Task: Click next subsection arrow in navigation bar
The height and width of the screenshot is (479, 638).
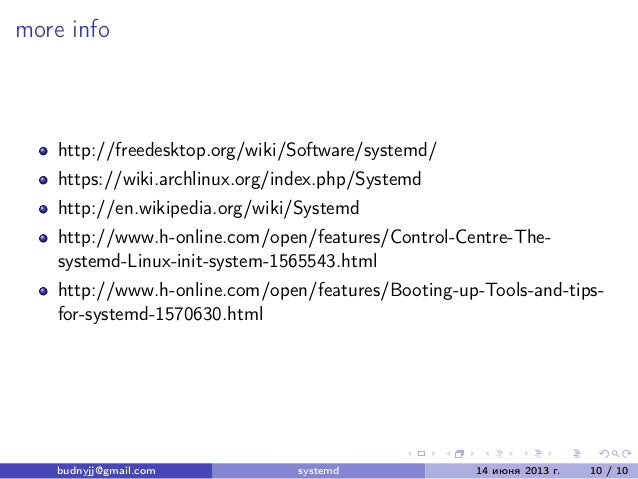Action: tap(511, 453)
